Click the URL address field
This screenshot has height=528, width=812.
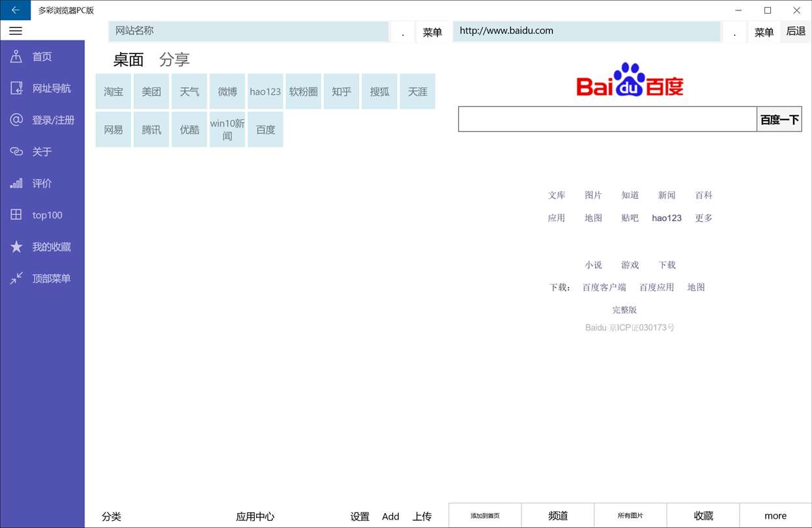[x=587, y=31]
